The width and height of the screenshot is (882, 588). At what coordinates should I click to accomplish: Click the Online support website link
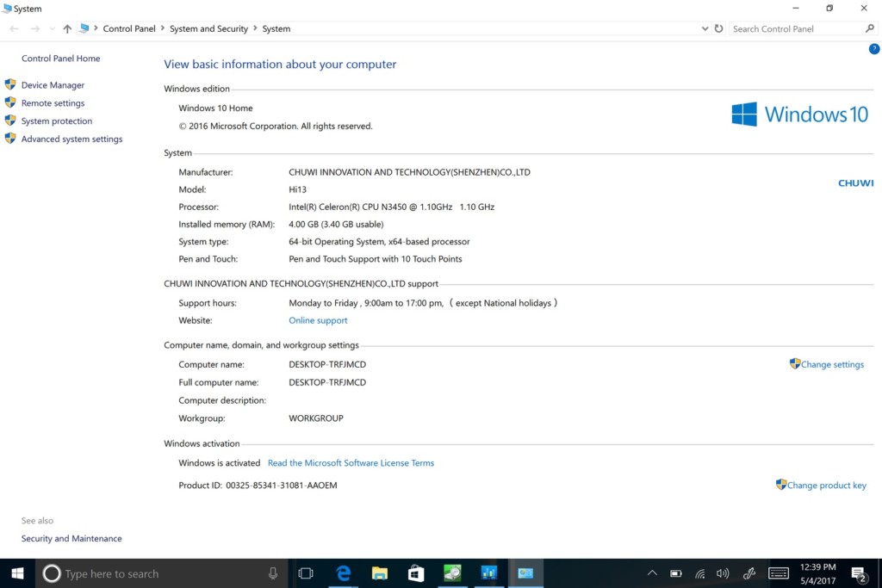[318, 320]
